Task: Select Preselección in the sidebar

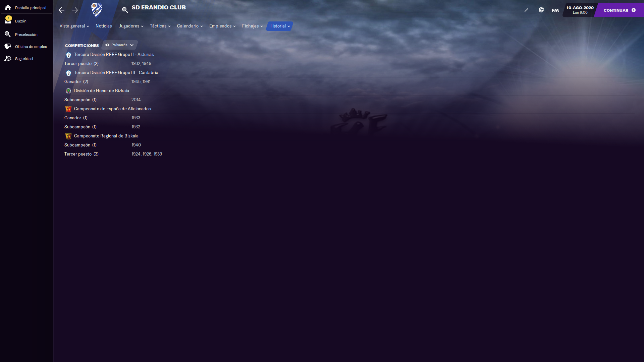Action: tap(26, 35)
